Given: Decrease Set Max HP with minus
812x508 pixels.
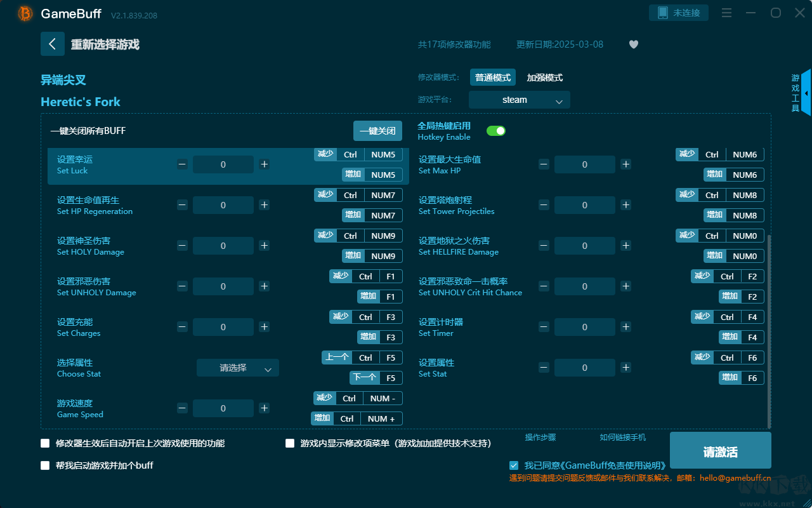Looking at the screenshot, I should [x=544, y=164].
